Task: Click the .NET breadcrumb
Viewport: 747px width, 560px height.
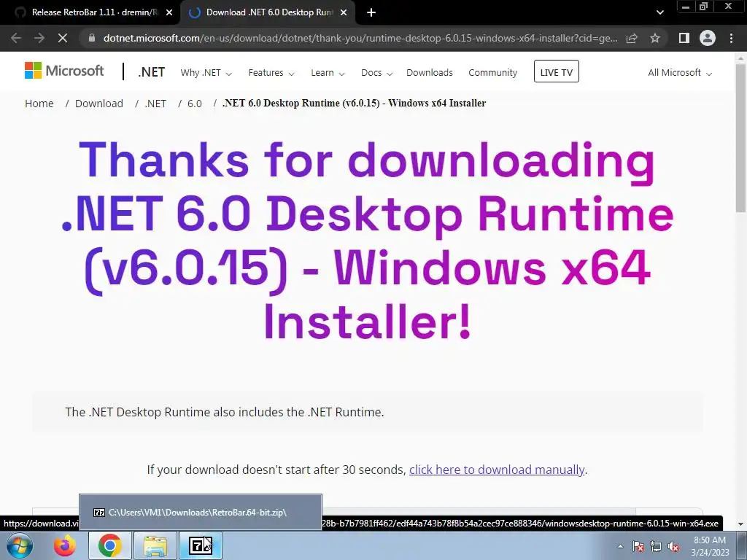Action: [155, 104]
